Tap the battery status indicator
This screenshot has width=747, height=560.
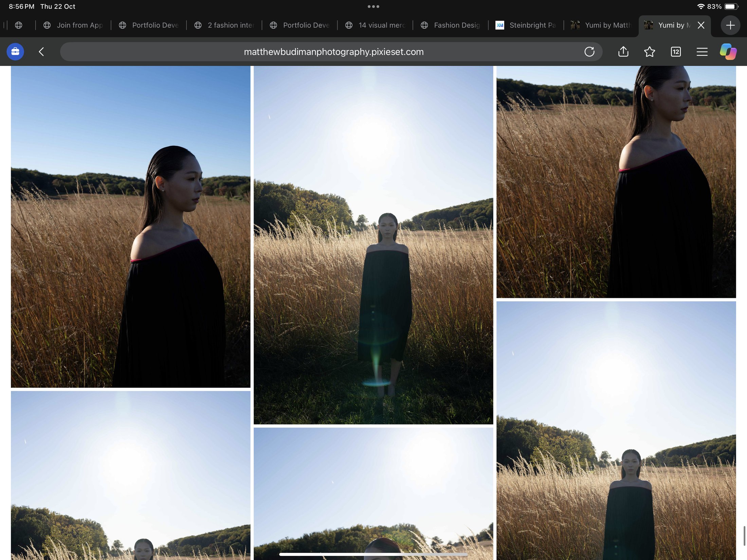click(x=731, y=6)
